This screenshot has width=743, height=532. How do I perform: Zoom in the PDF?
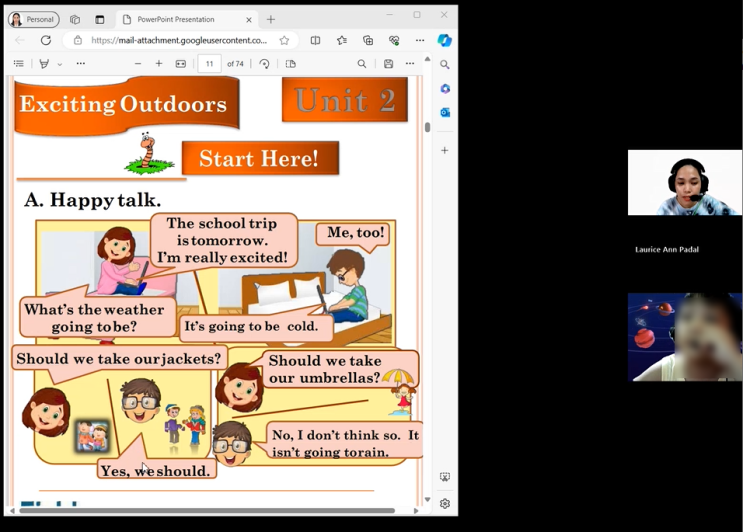[x=159, y=63]
